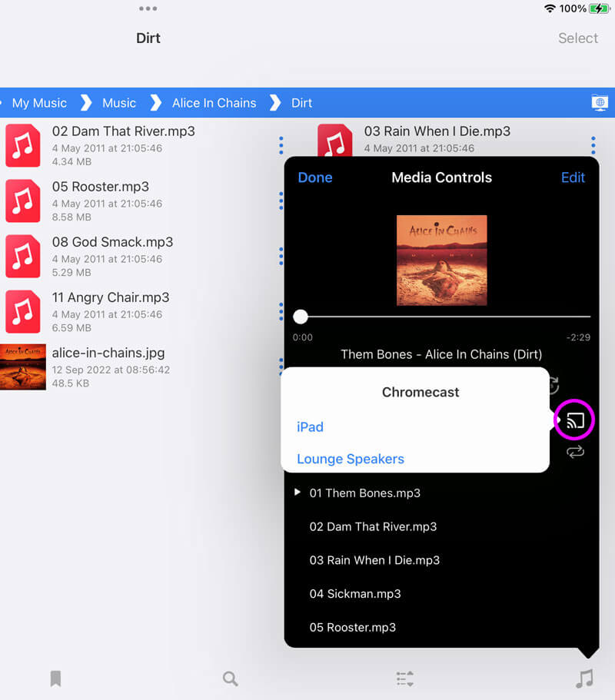Screen dimensions: 615x700
Task: Go to Alice In Chains in breadcrumb
Action: pyautogui.click(x=214, y=103)
